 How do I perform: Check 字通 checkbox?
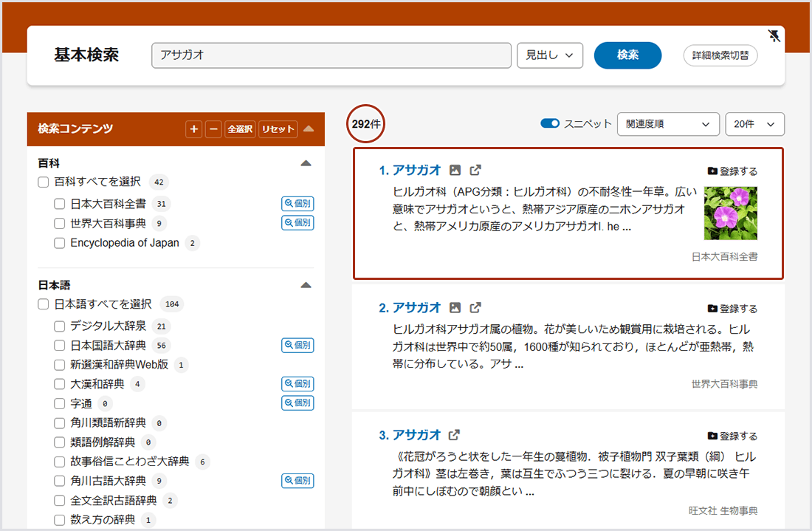[60, 403]
